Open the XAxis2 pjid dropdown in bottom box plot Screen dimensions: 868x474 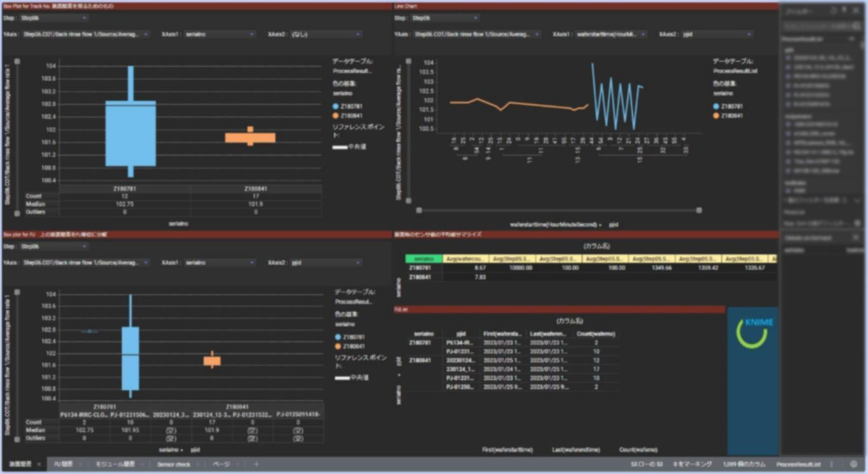tap(325, 262)
